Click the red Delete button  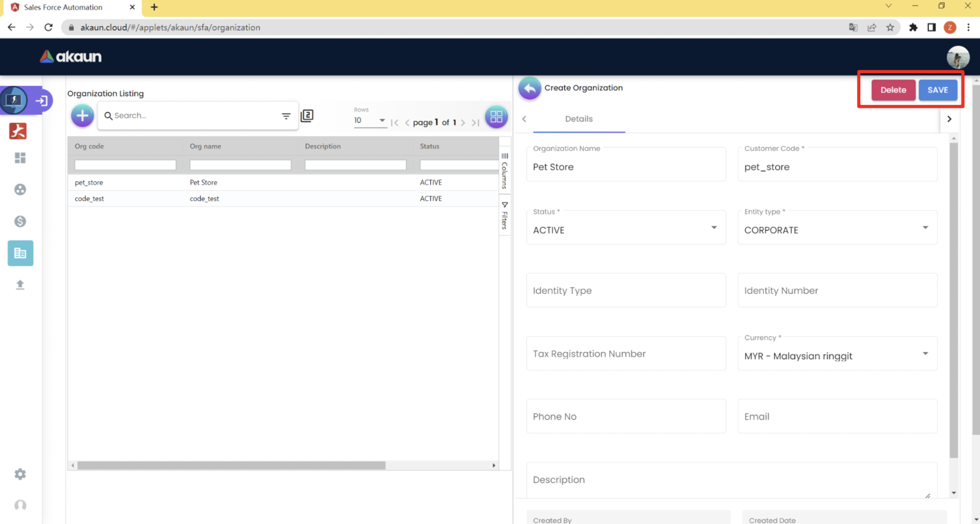point(893,90)
